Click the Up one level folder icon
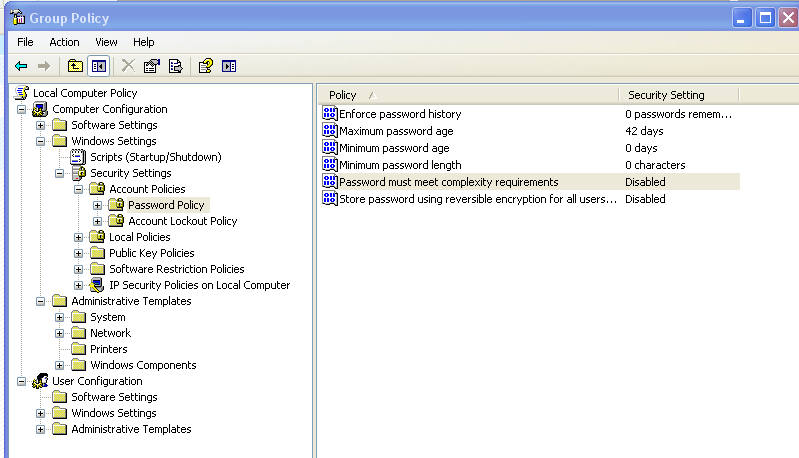Screen dimensions: 799x458 pyautogui.click(x=75, y=66)
